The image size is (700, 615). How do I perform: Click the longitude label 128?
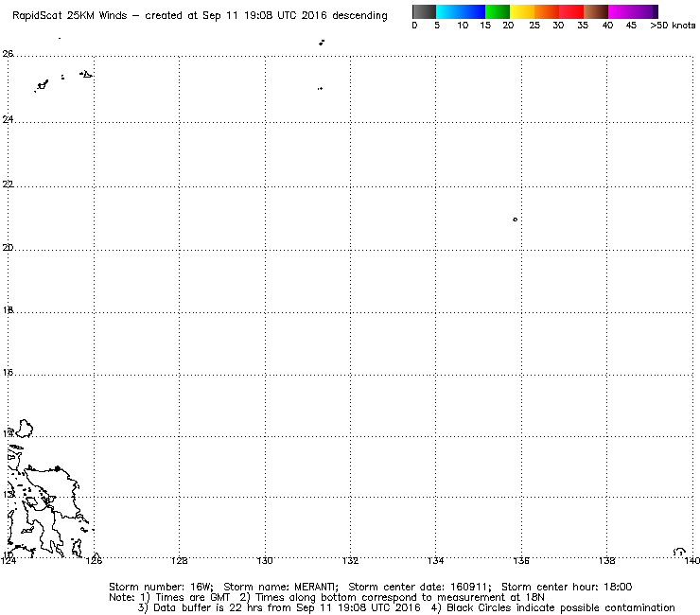point(180,560)
